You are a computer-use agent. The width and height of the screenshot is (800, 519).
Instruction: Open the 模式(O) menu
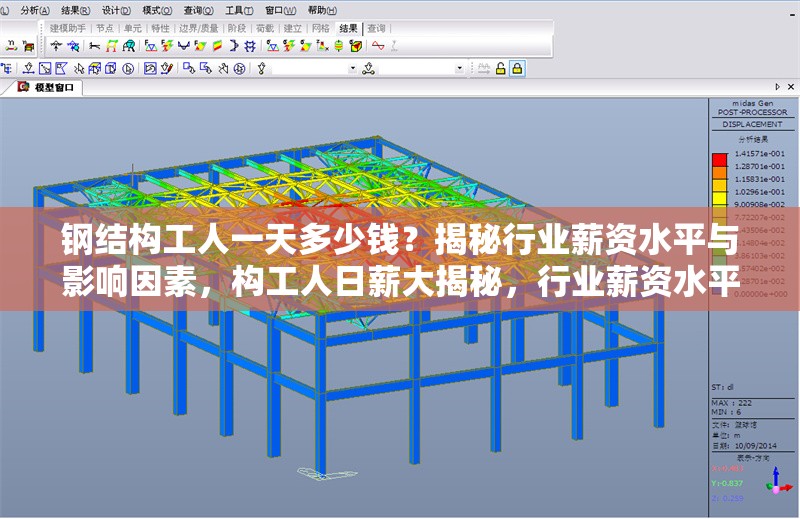[x=157, y=9]
